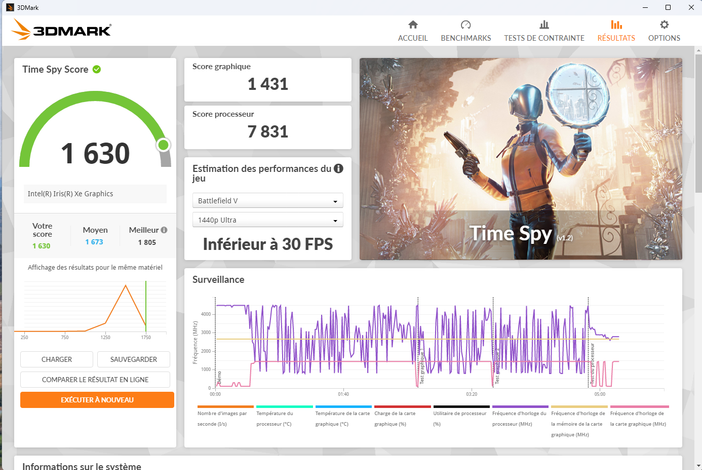Click the Accueil home icon
Image resolution: width=702 pixels, height=470 pixels.
click(413, 24)
